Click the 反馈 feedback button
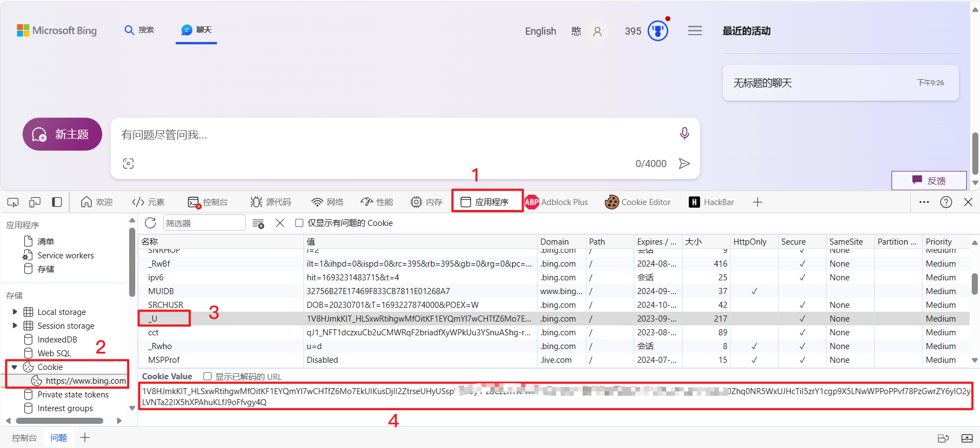The width and height of the screenshot is (980, 448). (x=928, y=180)
